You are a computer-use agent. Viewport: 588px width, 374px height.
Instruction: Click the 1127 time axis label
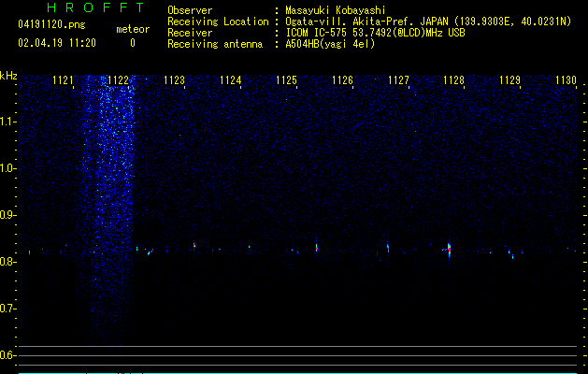(398, 80)
